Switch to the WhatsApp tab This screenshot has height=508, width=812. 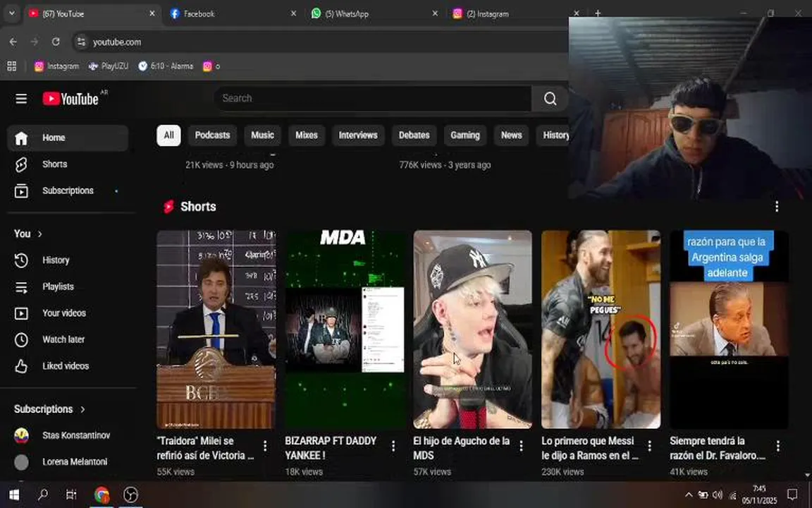[x=374, y=14]
